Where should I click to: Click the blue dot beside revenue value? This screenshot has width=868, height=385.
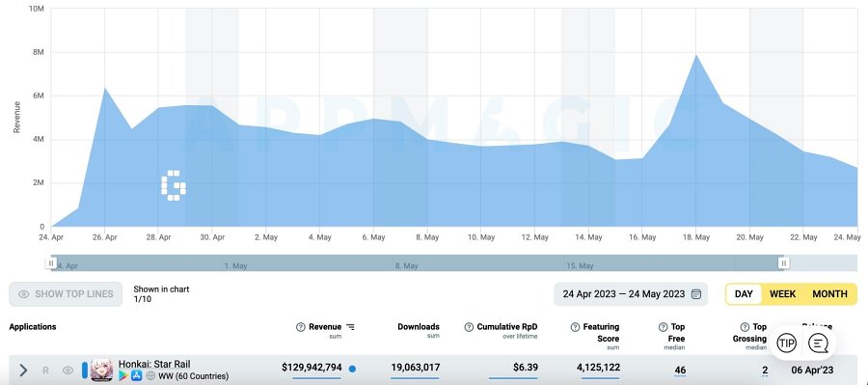352,369
